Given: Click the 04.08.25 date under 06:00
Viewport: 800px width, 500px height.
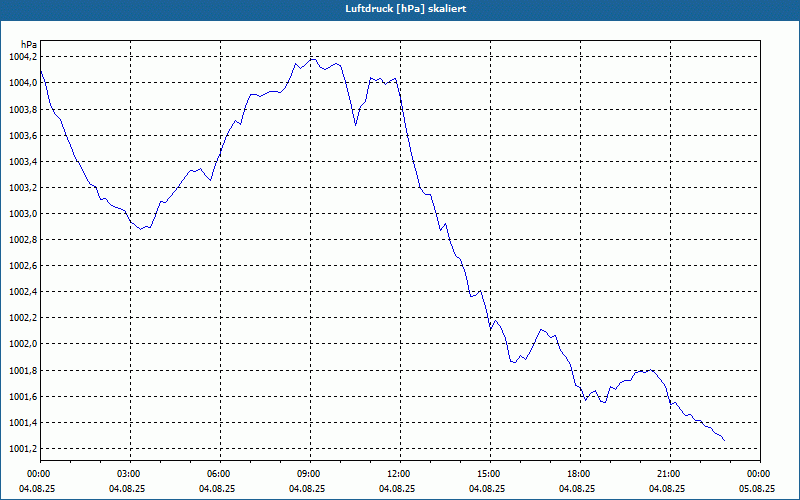Looking at the screenshot, I should click(x=217, y=488).
